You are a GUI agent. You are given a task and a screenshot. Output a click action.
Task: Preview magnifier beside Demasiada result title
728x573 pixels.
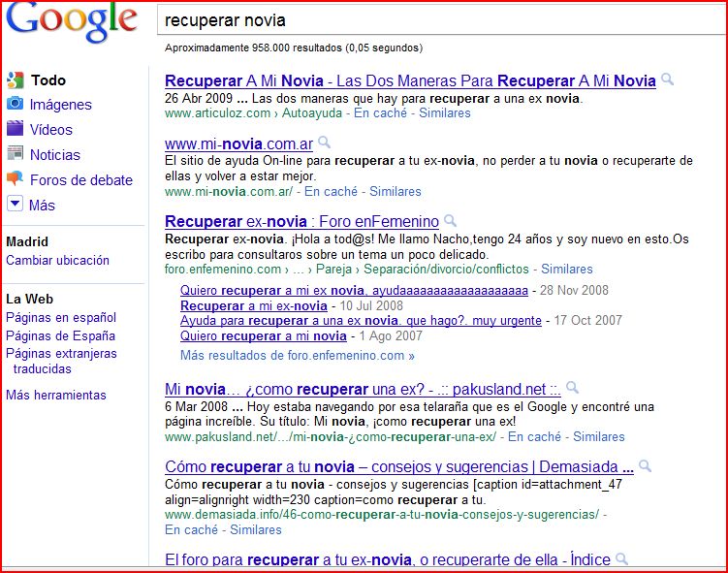645,465
